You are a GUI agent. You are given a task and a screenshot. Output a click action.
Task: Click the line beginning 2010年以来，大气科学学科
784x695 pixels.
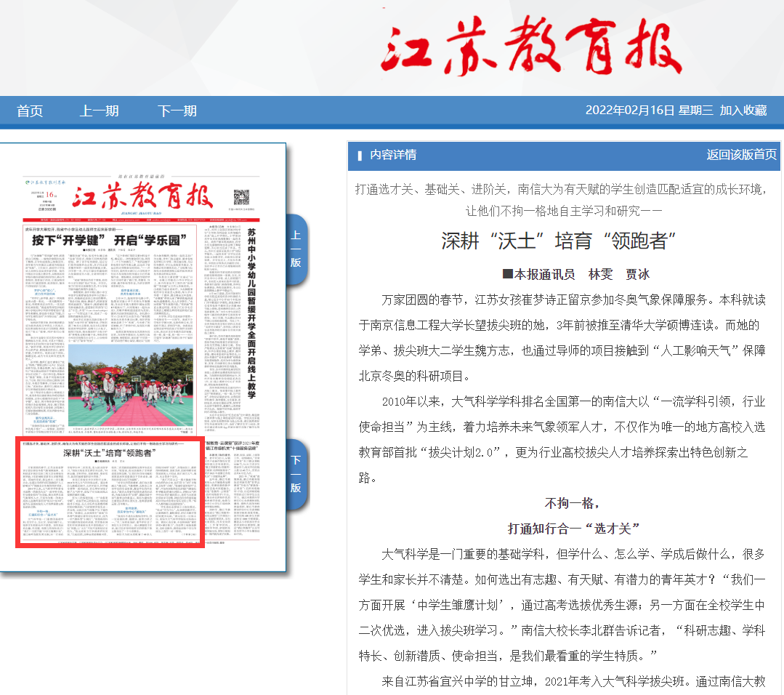tap(573, 401)
